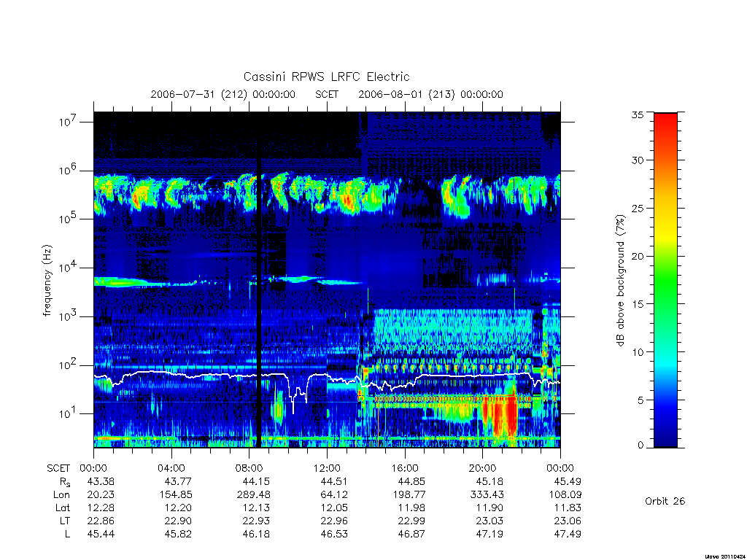
Task: Select the L value 47.49
Action: (x=568, y=534)
